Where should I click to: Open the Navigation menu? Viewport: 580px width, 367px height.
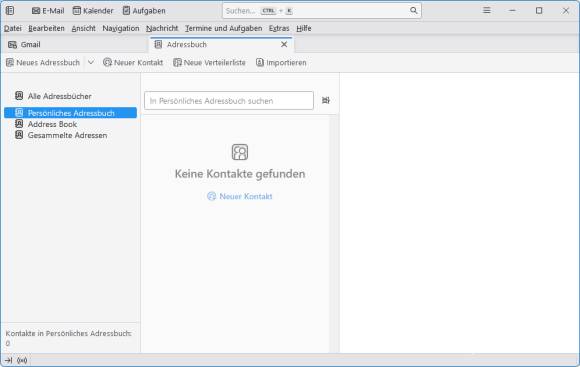[121, 28]
